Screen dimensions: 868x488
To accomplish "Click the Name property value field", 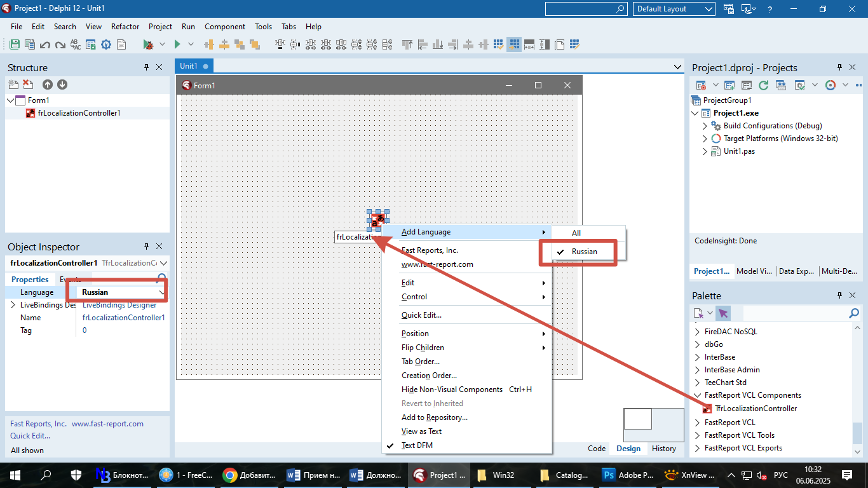I will (x=124, y=318).
